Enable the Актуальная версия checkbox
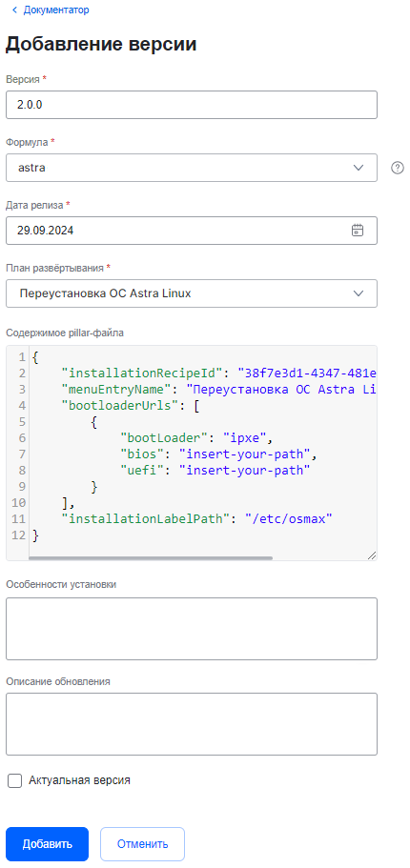This screenshot has width=410, height=868. coord(15,781)
